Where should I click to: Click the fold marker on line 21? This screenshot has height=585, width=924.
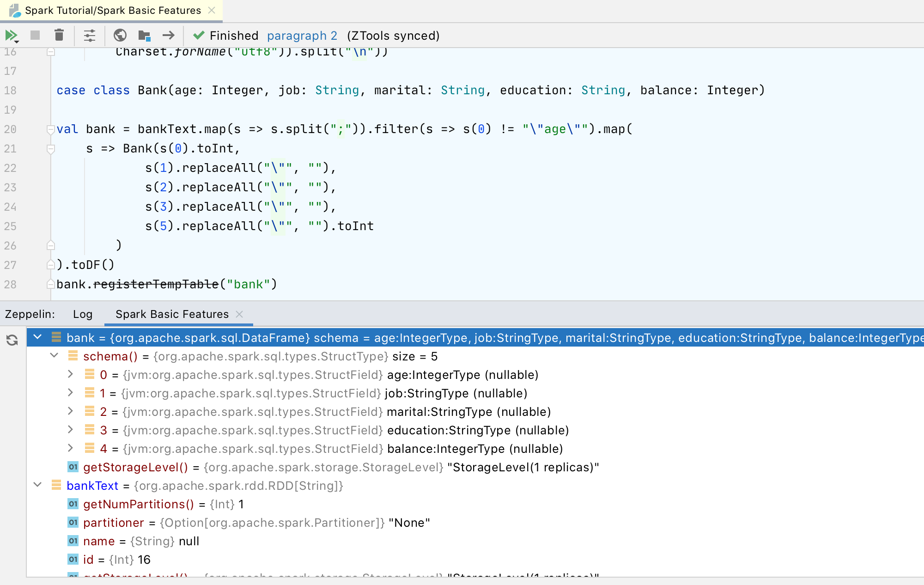pos(51,149)
